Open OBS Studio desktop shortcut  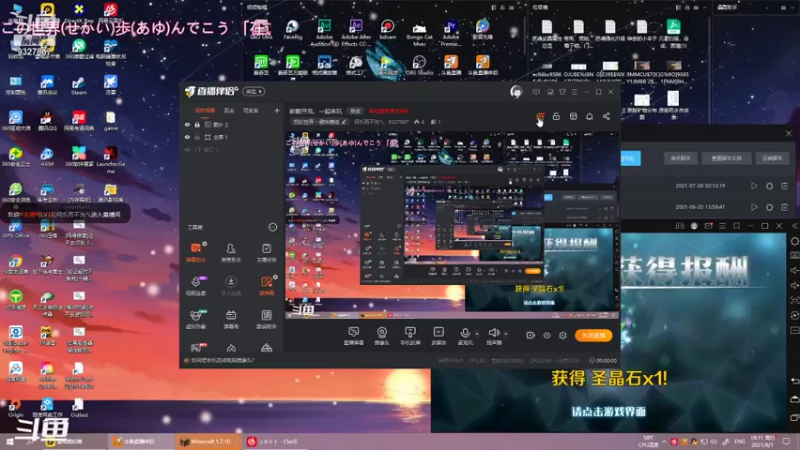(419, 65)
